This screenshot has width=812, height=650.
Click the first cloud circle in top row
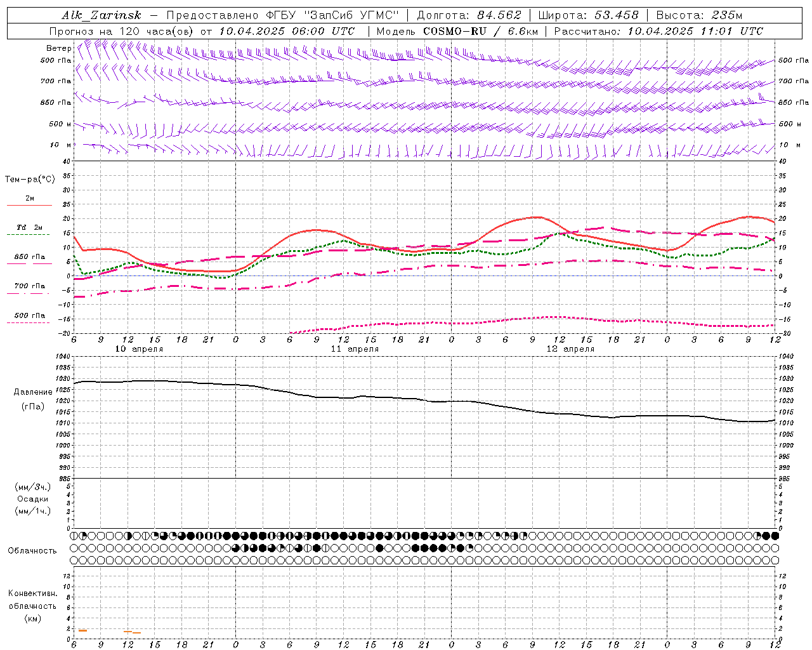(x=74, y=536)
